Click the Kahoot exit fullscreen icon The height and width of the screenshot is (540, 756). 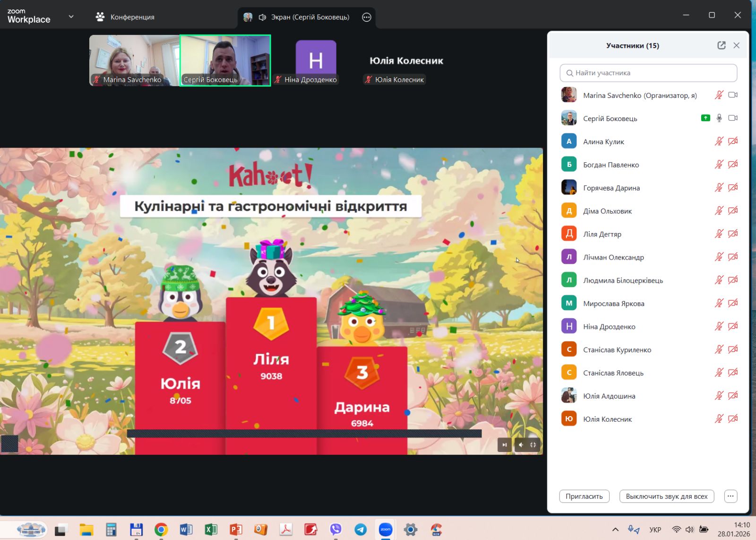[533, 444]
